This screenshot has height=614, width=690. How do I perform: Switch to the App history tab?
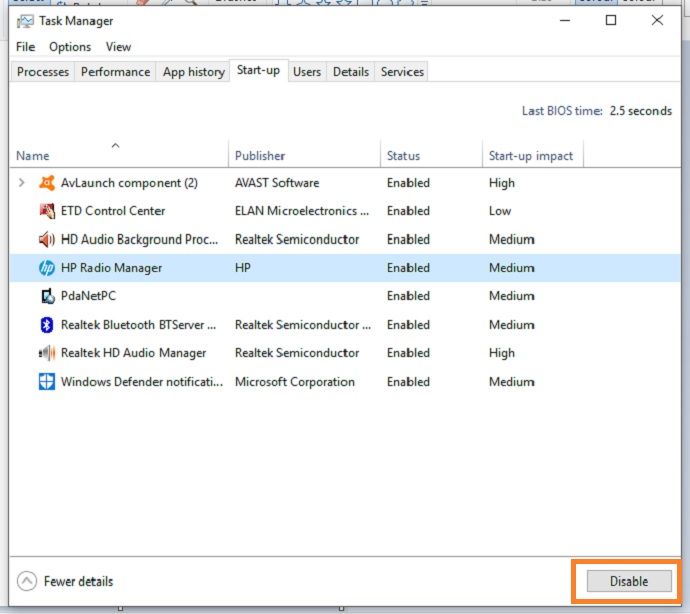tap(194, 72)
